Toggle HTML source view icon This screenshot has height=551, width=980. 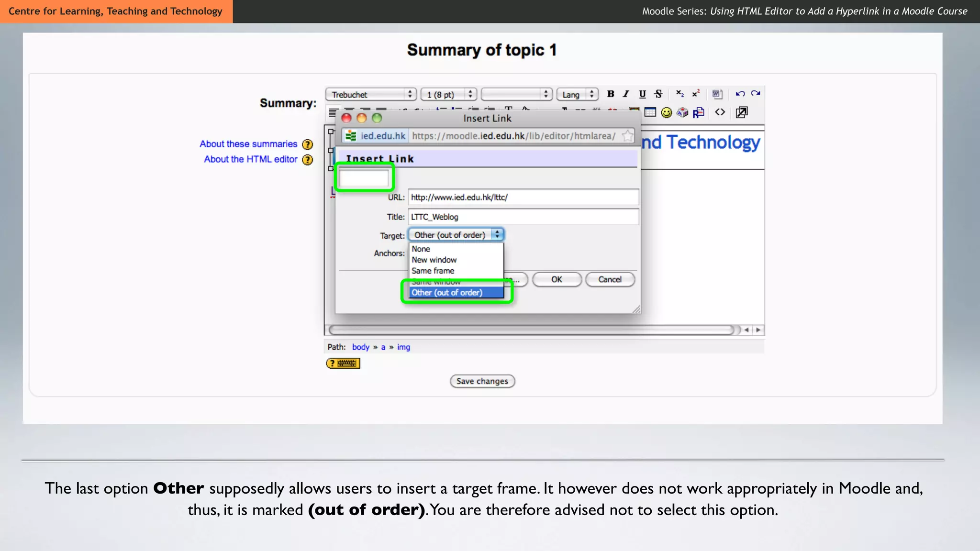[x=720, y=112]
